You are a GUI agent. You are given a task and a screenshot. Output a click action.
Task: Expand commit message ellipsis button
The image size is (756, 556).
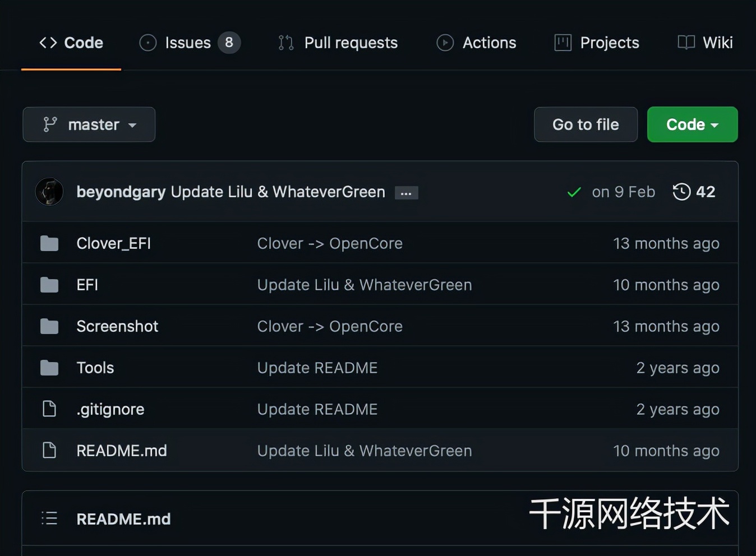pyautogui.click(x=406, y=193)
